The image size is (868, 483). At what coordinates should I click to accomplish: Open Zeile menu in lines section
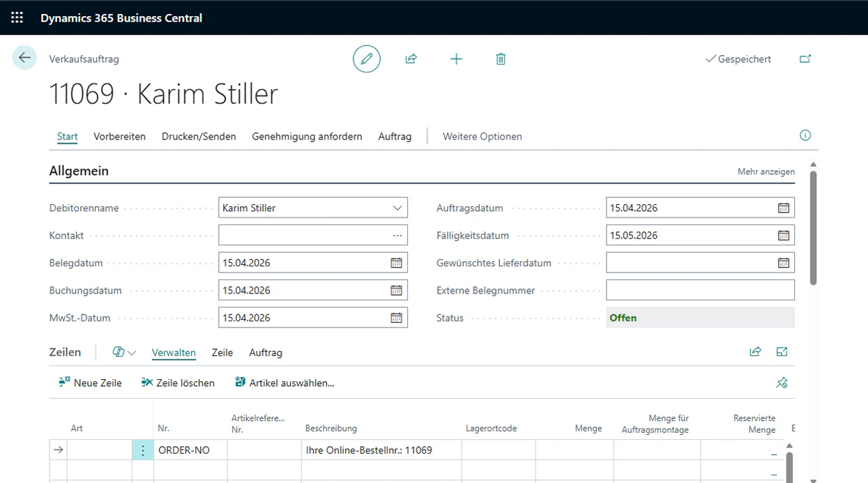coord(222,353)
